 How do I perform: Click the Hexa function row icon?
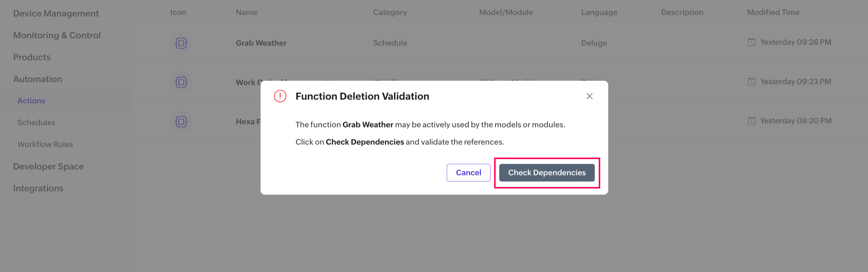[181, 121]
